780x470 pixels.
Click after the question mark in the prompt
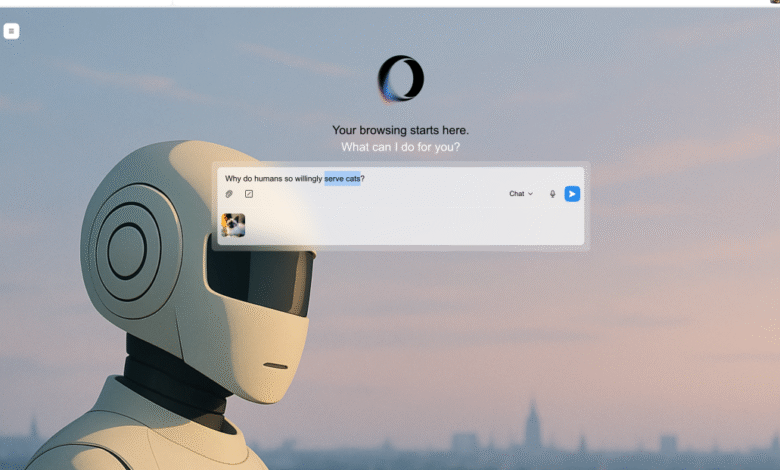point(366,179)
